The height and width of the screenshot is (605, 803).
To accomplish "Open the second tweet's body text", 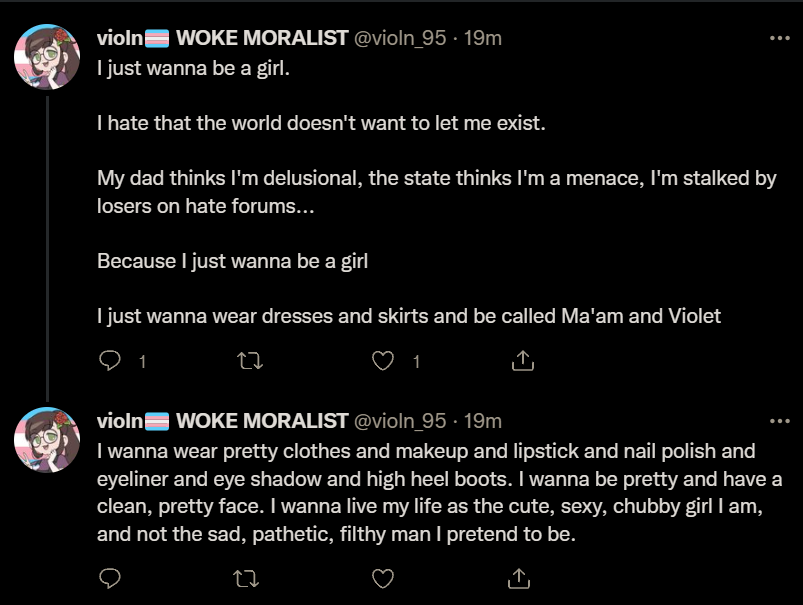I will point(439,492).
